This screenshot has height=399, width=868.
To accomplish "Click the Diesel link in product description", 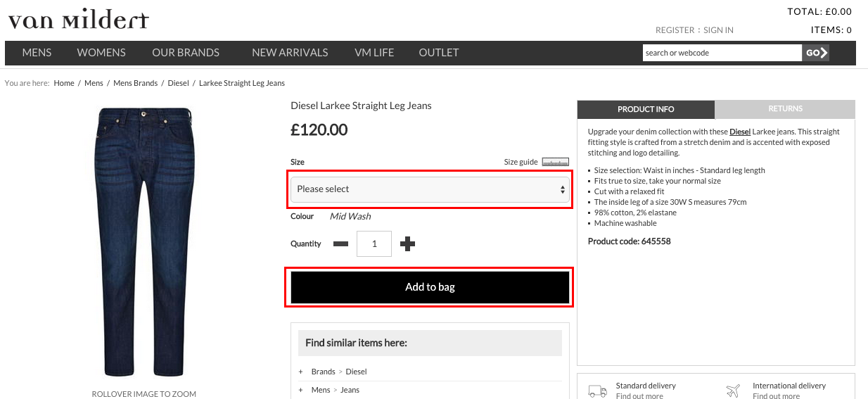I will pos(740,132).
